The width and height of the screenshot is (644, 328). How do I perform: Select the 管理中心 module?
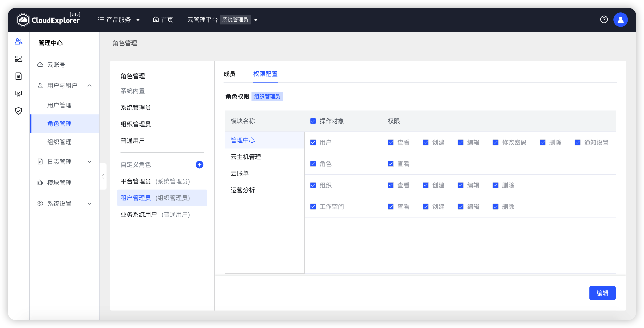click(x=265, y=140)
